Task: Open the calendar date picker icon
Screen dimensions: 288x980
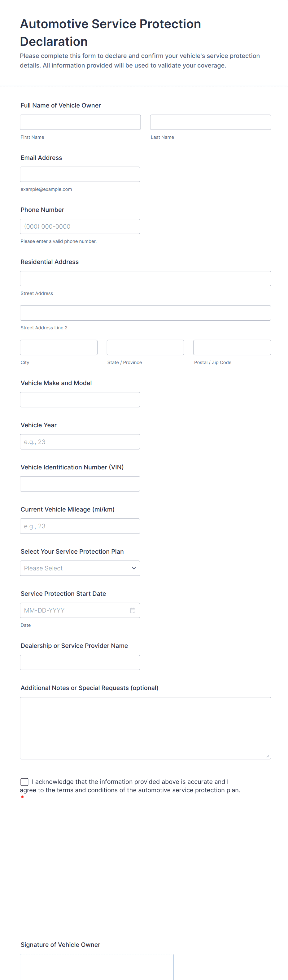Action: pos(133,610)
